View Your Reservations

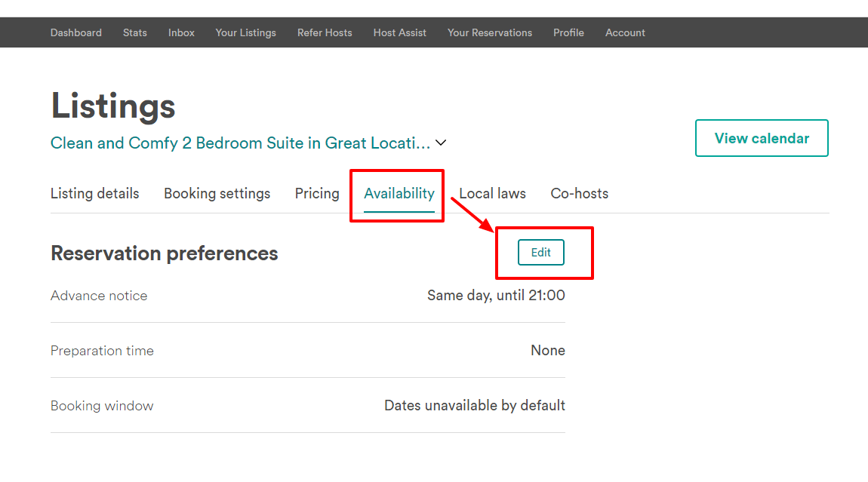click(x=490, y=32)
